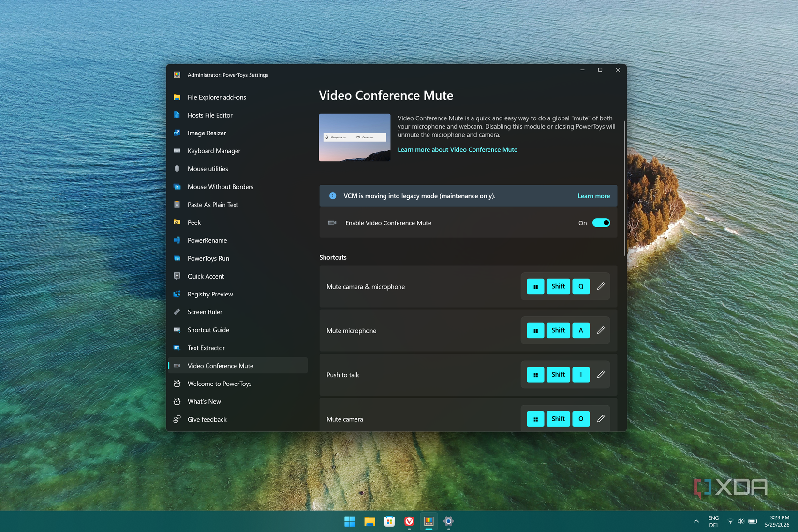Click I key in Push to talk shortcut
This screenshot has height=532, width=798.
pos(581,374)
